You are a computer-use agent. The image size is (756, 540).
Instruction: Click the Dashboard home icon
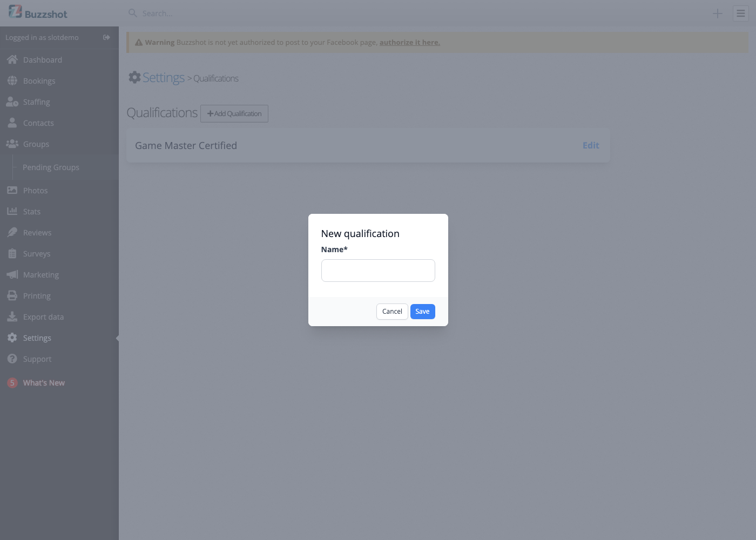pos(12,60)
